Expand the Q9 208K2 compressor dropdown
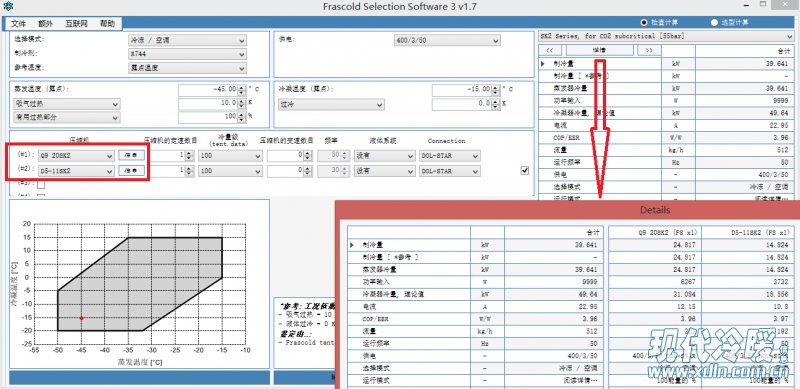The image size is (800, 389). (x=76, y=156)
